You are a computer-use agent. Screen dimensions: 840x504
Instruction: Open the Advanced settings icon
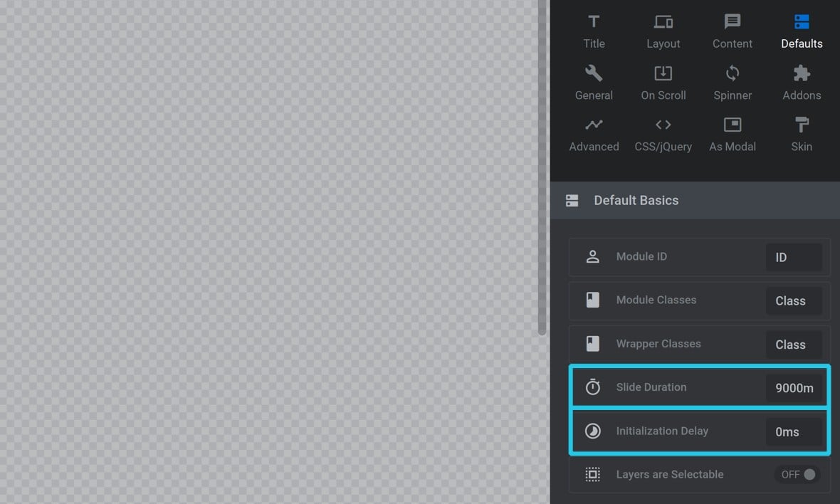pyautogui.click(x=594, y=125)
